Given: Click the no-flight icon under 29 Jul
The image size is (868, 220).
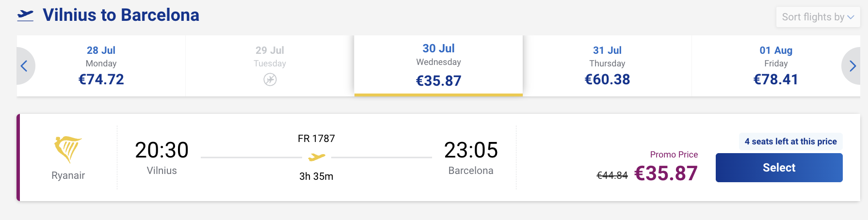Looking at the screenshot, I should [x=270, y=79].
